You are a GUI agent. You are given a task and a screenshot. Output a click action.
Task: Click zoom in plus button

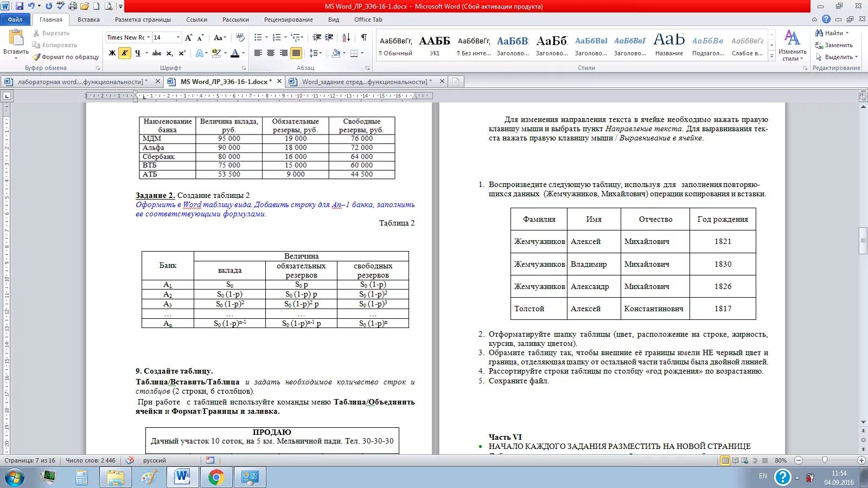[x=861, y=460]
